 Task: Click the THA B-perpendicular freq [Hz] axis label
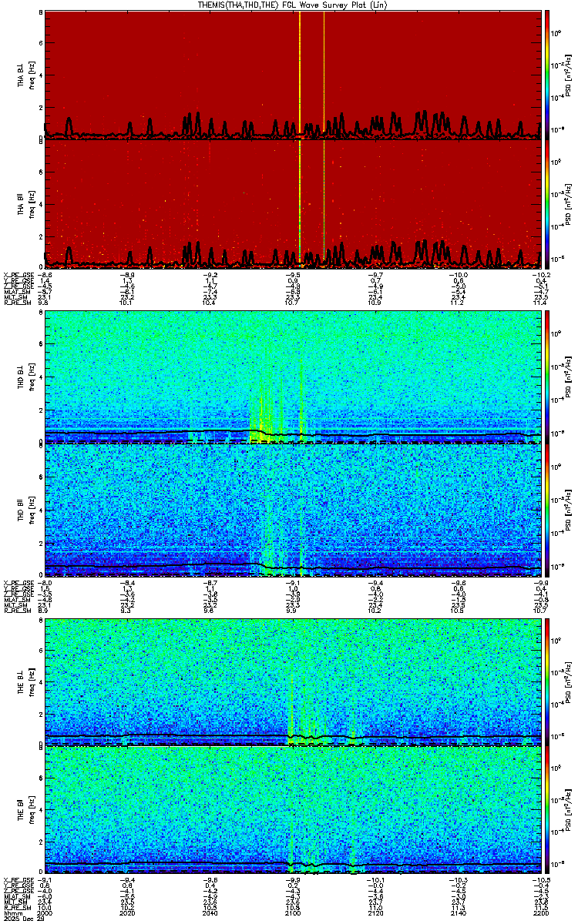click(30, 75)
